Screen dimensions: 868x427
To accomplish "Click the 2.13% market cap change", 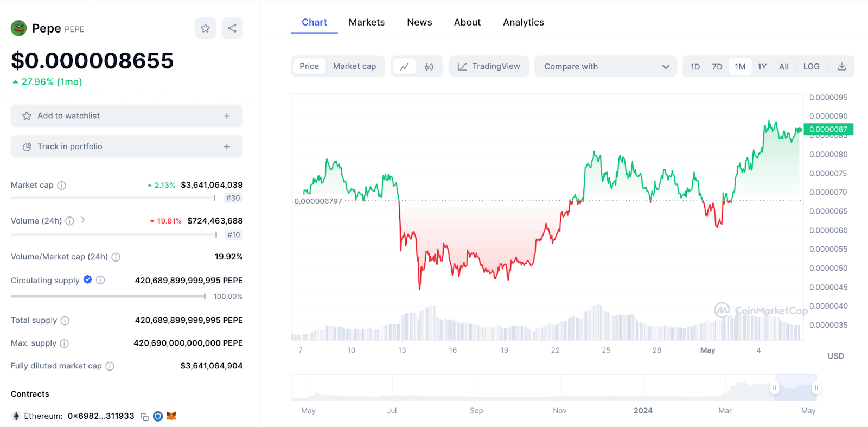I will (x=161, y=186).
